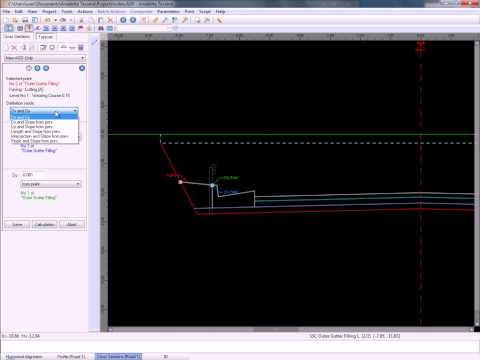Switch to the Typical tab

click(46, 37)
